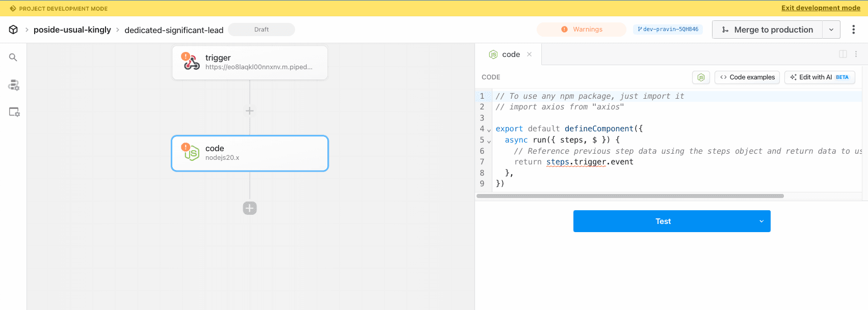Click the Test button
The image size is (868, 310).
point(663,221)
